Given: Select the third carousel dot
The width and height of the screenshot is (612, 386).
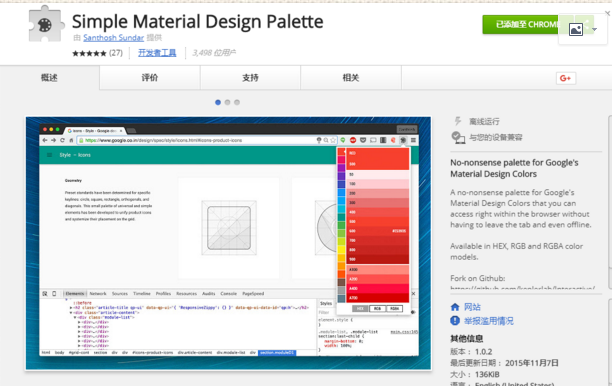Looking at the screenshot, I should 237,102.
